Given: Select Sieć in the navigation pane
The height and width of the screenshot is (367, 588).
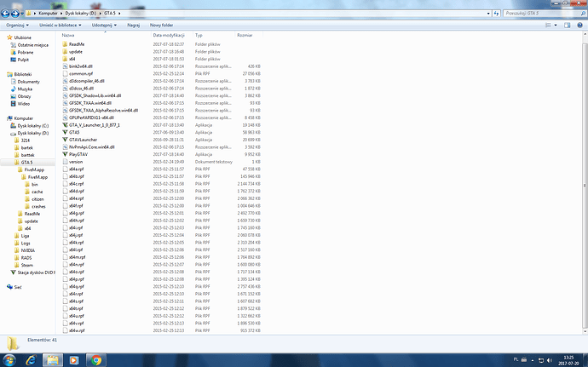Looking at the screenshot, I should [x=18, y=287].
